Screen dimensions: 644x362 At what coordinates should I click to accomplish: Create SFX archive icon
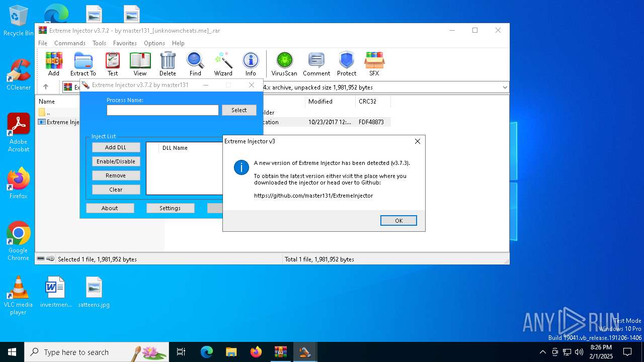(374, 64)
